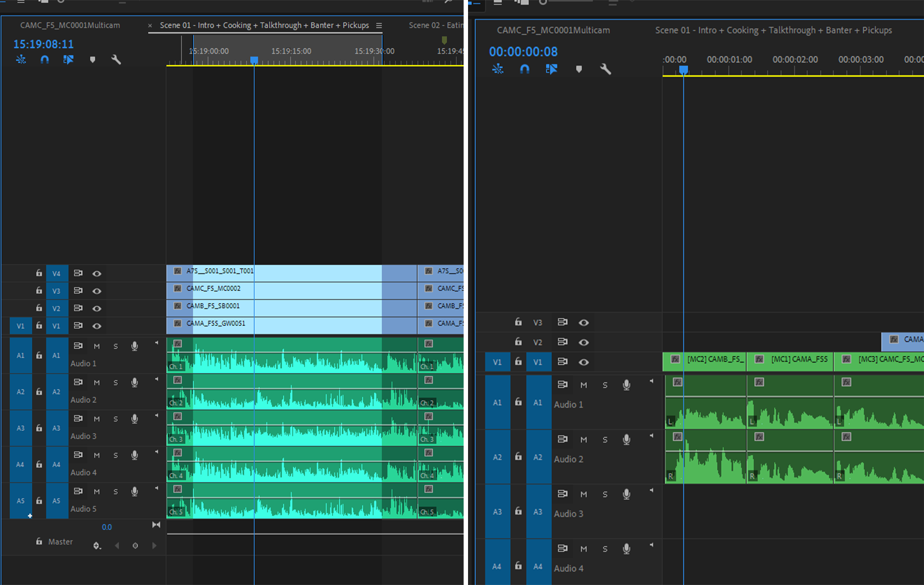
Task: Click the Master volume 0.0 fader value
Action: pyautogui.click(x=107, y=526)
